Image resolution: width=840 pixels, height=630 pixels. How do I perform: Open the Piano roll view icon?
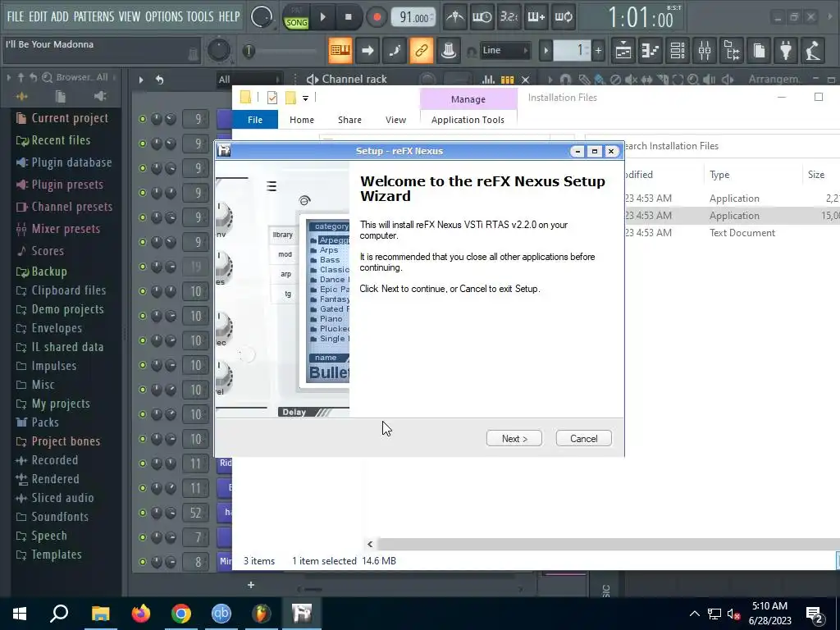[651, 51]
